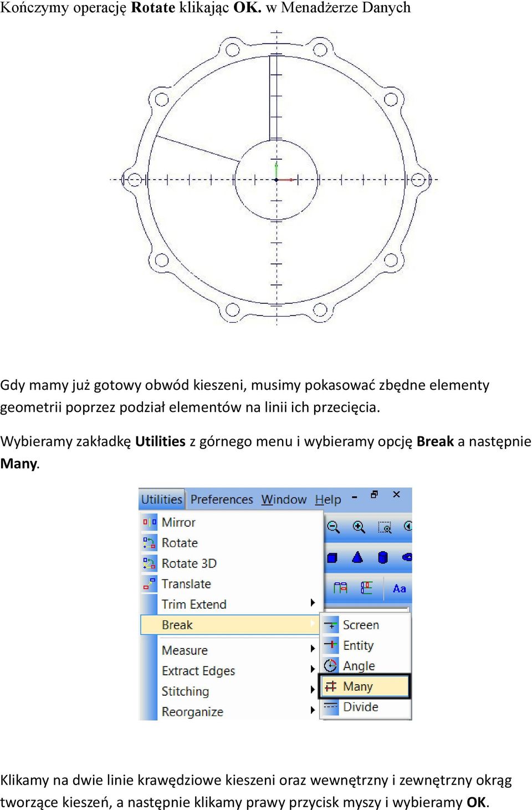Screen dimensions: 532x810
Task: Click the Rotate icon beside Rotate entry
Action: tap(150, 543)
